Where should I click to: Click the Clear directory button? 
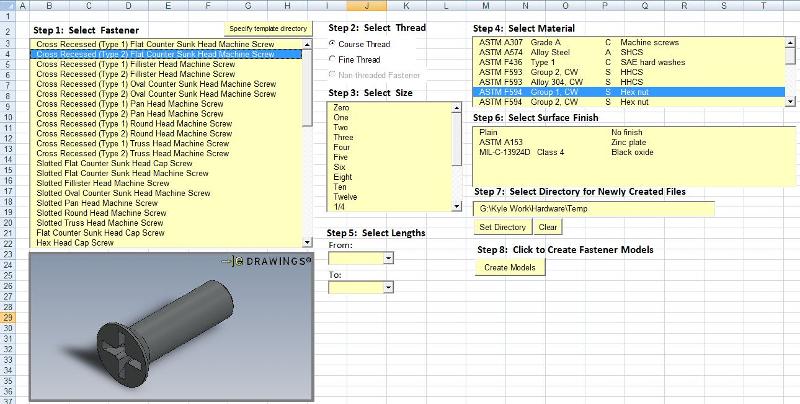(x=547, y=227)
